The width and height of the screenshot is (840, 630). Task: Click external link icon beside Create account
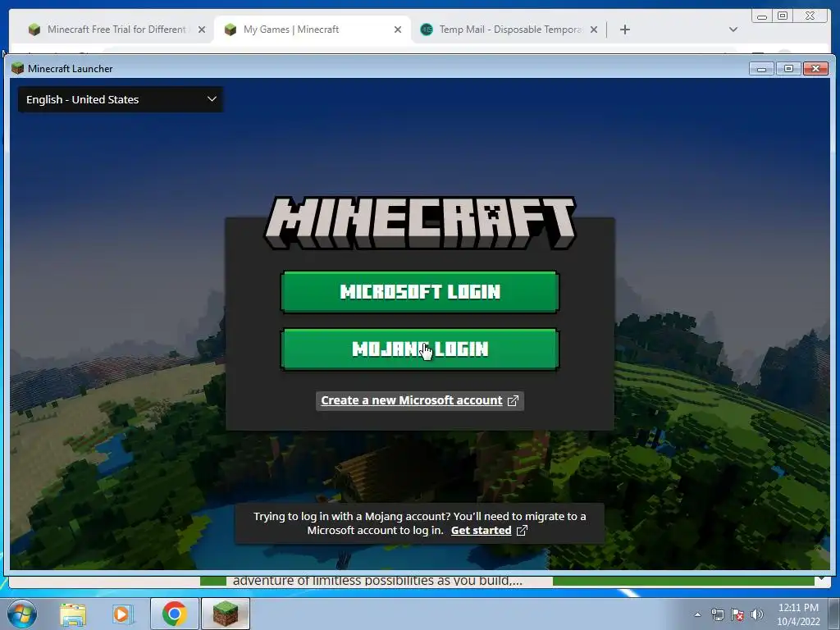tap(513, 400)
